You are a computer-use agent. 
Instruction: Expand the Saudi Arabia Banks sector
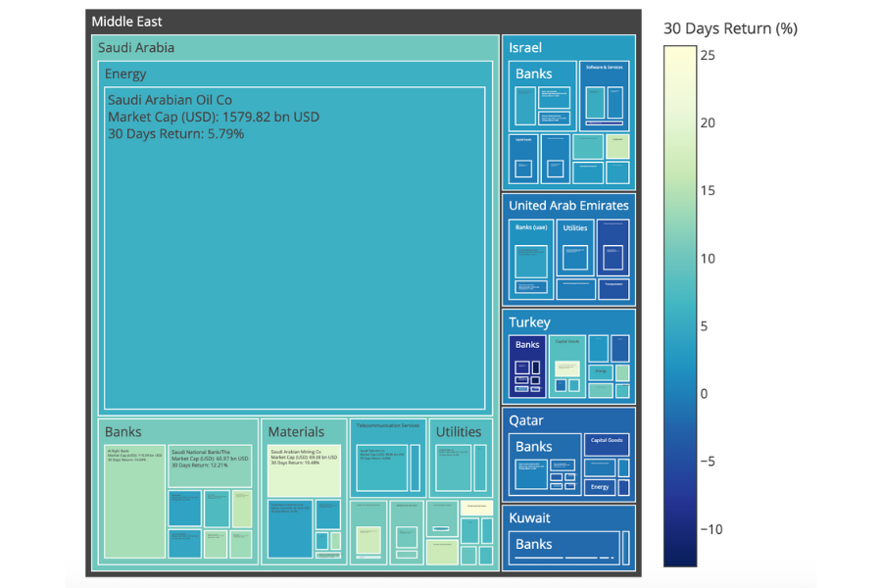(x=123, y=431)
